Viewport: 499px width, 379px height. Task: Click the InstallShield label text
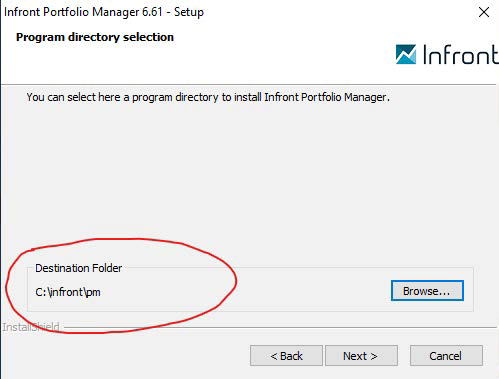click(x=31, y=327)
